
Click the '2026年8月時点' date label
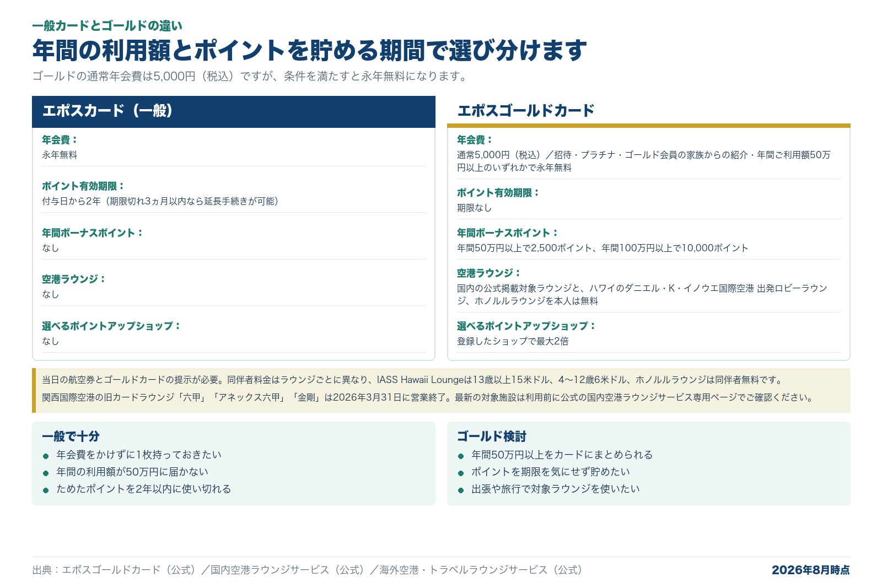(x=811, y=570)
